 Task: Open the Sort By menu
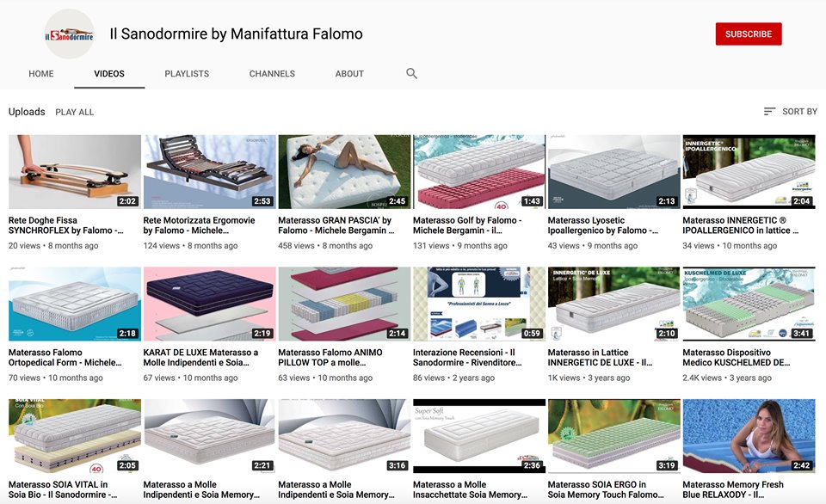pos(790,112)
